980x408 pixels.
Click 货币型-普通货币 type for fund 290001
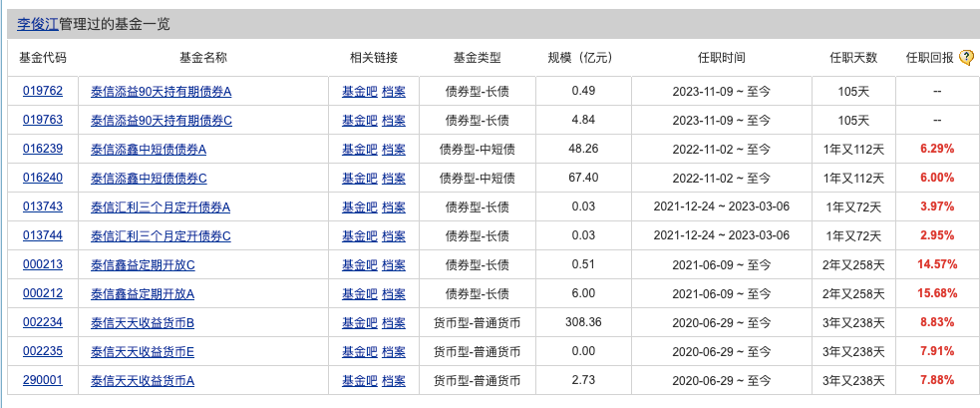coord(477,380)
